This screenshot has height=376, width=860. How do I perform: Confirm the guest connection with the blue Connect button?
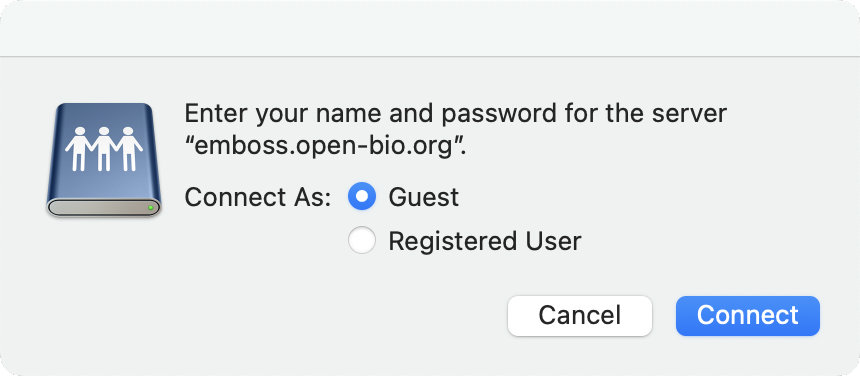coord(748,316)
